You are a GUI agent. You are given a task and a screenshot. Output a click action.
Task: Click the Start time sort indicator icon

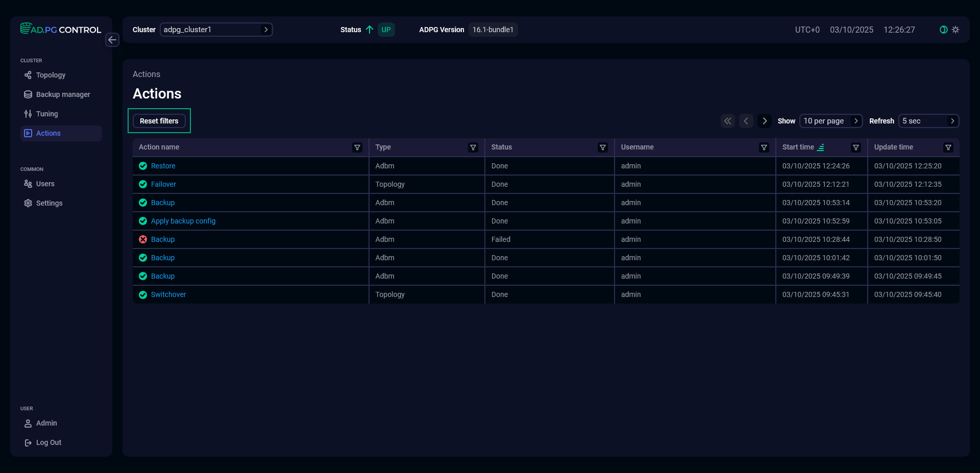pos(821,147)
